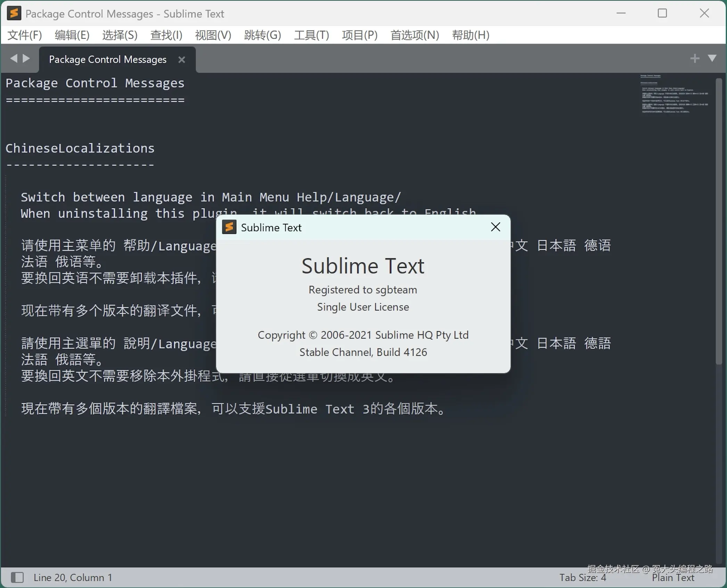Screen dimensions: 727x588
Task: Toggle the side panel icon in status bar
Action: 17,578
